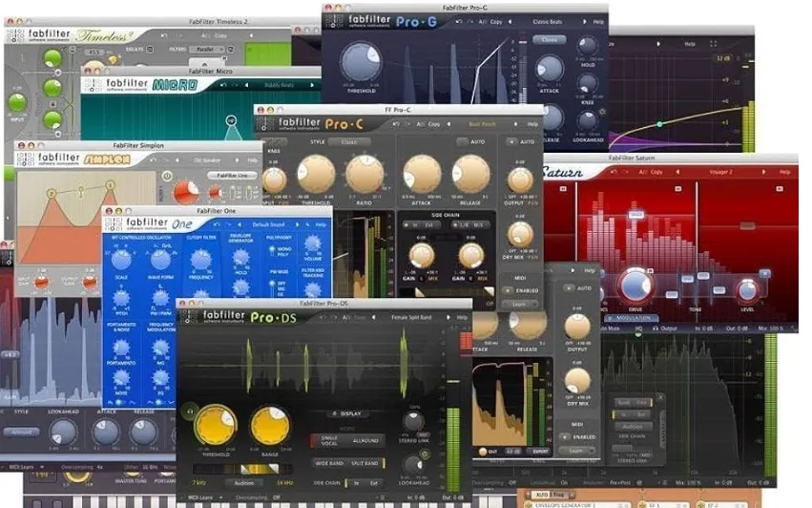Click the undo arrow in Pro-C
The width and height of the screenshot is (812, 508).
pos(396,124)
